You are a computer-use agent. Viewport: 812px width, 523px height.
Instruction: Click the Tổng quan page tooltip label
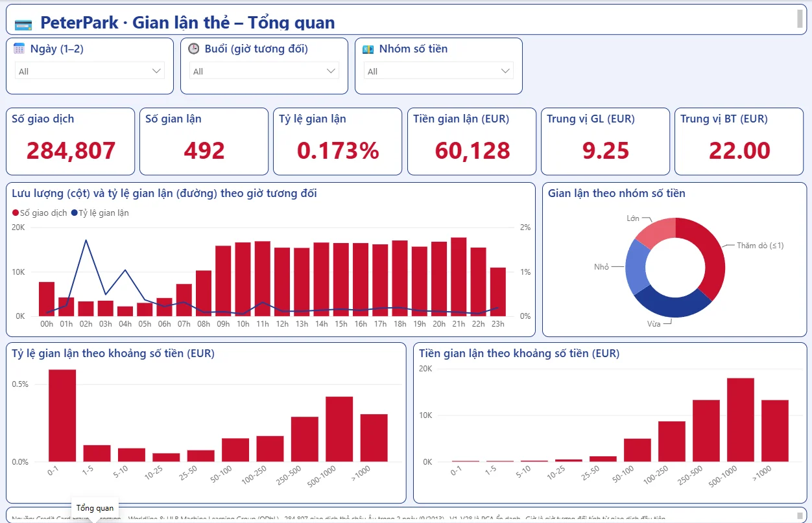[95, 508]
